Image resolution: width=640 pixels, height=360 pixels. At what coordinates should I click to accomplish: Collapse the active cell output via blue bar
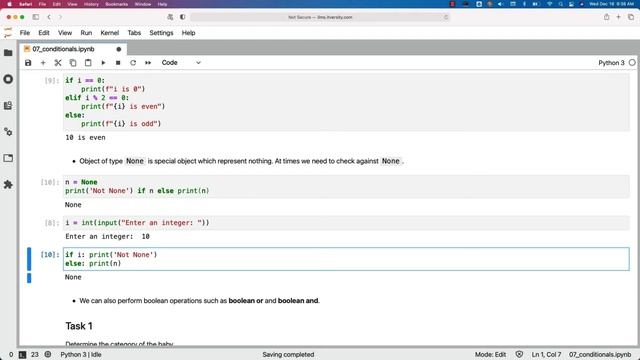(x=29, y=278)
